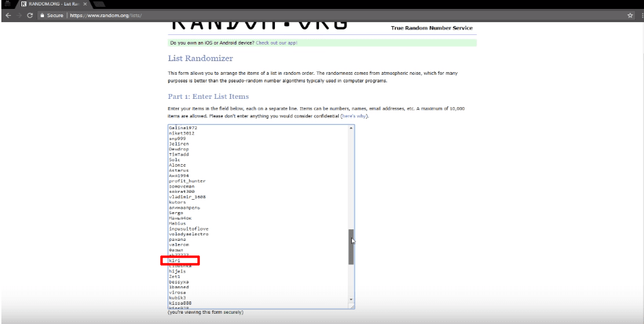644x324 pixels.
Task: Click list entry 'bessyxa'
Action: click(x=179, y=281)
